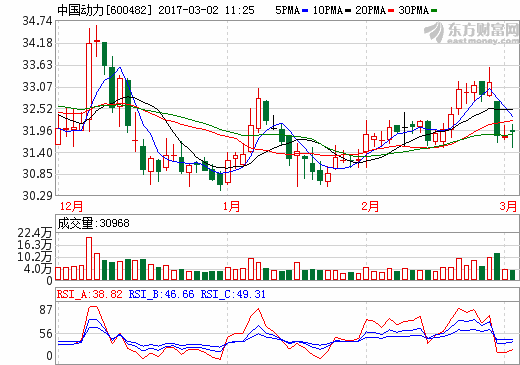
Task: Click the 3月 date axis label
Action: [x=508, y=206]
